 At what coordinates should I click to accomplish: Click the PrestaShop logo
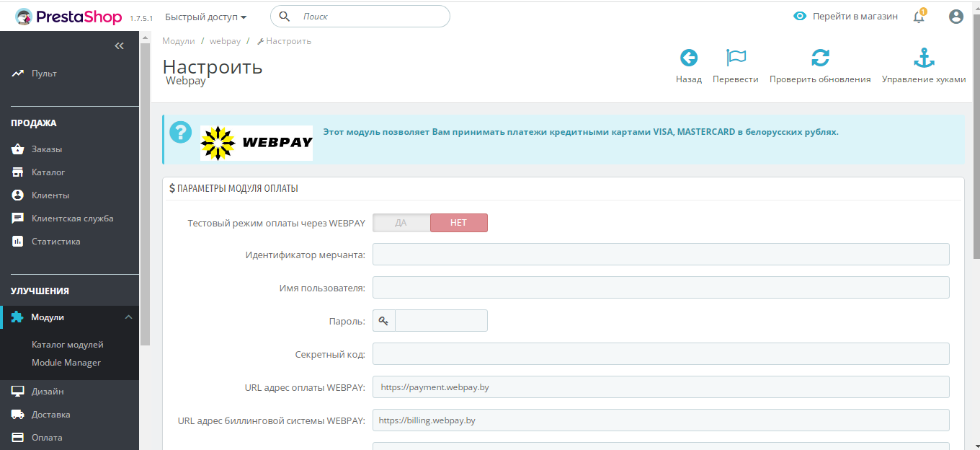(68, 17)
